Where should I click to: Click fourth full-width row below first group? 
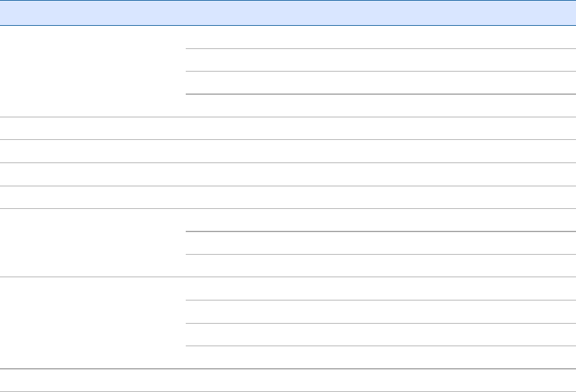point(288,197)
